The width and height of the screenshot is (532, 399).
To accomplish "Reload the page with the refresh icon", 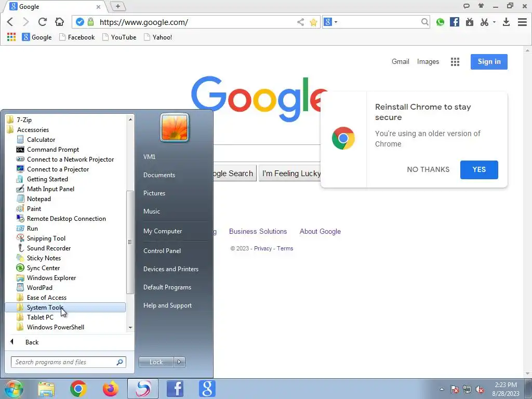I will [x=43, y=22].
